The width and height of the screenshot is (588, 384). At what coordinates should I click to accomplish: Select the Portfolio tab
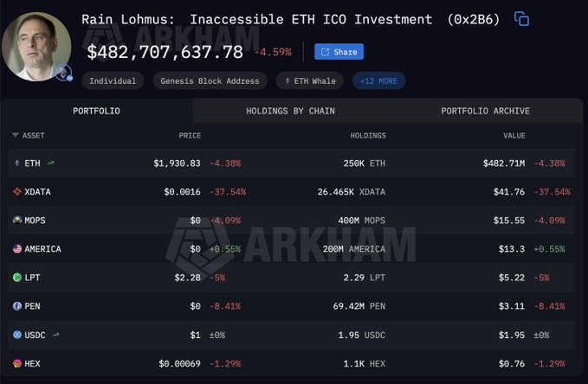click(x=96, y=111)
